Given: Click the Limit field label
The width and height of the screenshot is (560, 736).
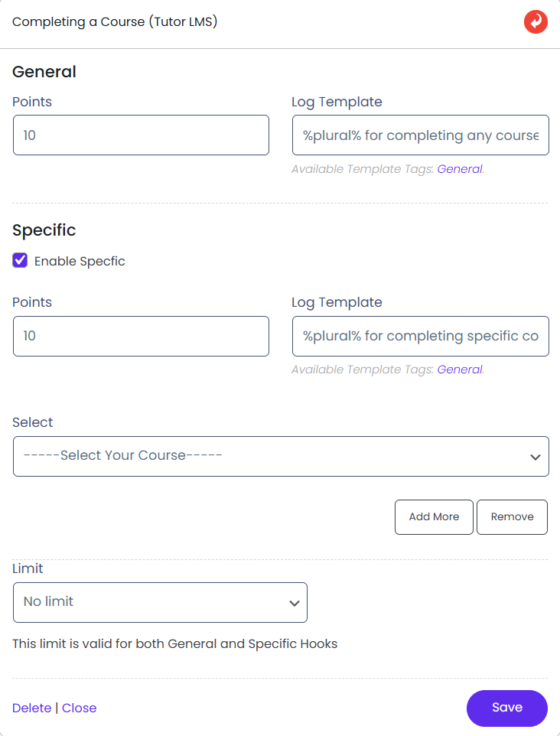Looking at the screenshot, I should pos(28,568).
